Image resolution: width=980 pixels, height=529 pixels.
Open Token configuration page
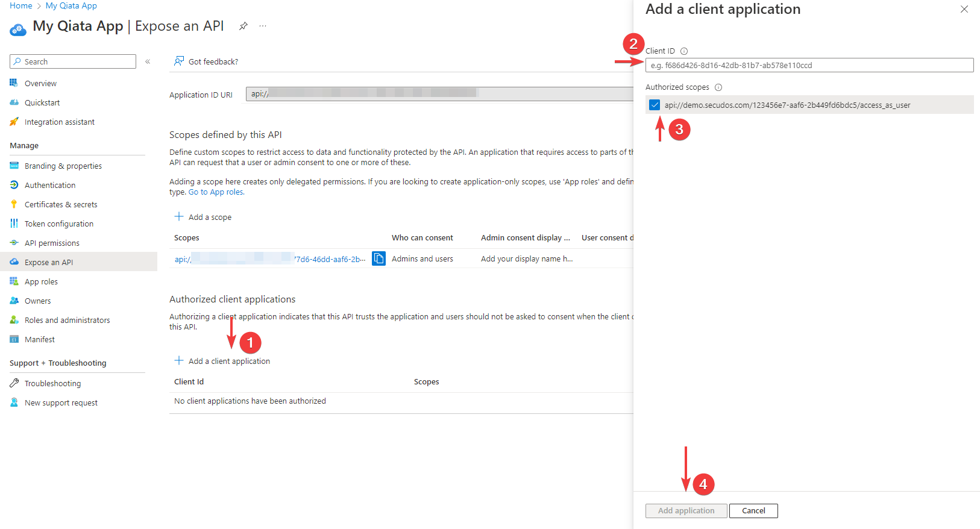pyautogui.click(x=59, y=224)
